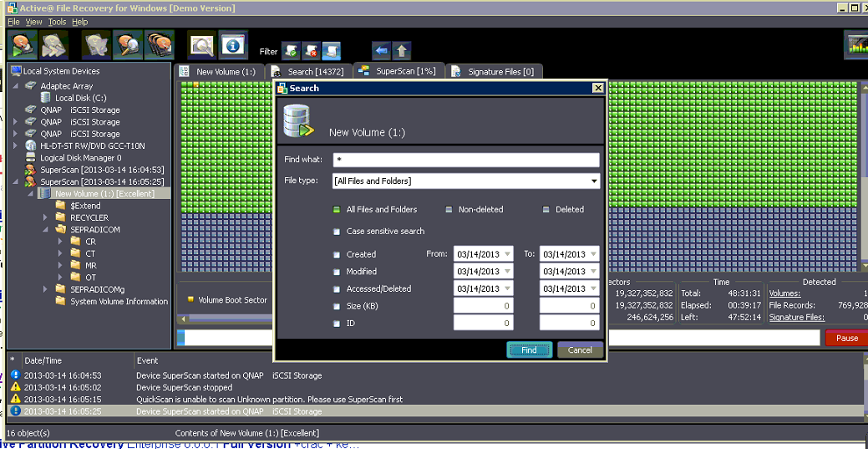This screenshot has height=449, width=868.
Task: Switch to the Signature Files [0] tab
Action: (494, 72)
